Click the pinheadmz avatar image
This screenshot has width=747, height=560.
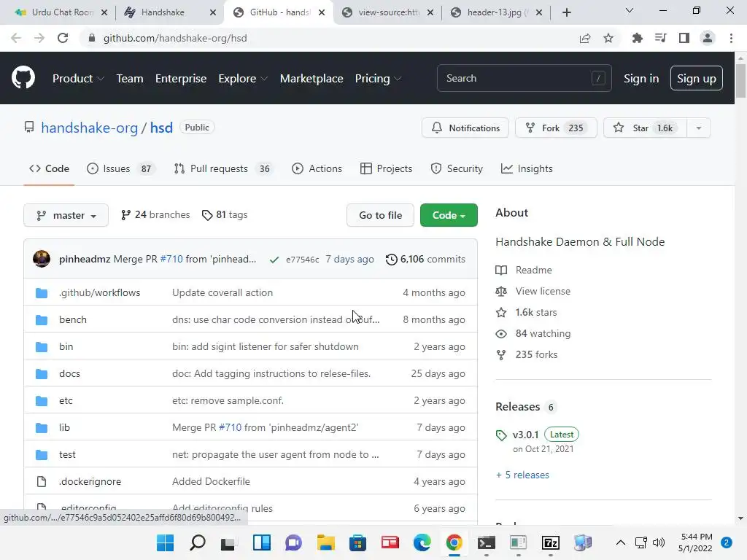pos(42,259)
